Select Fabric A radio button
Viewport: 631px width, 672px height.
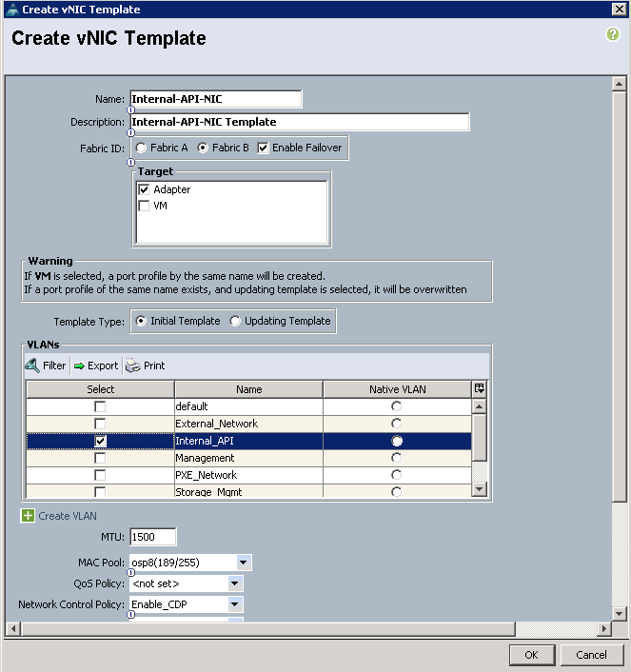click(141, 148)
